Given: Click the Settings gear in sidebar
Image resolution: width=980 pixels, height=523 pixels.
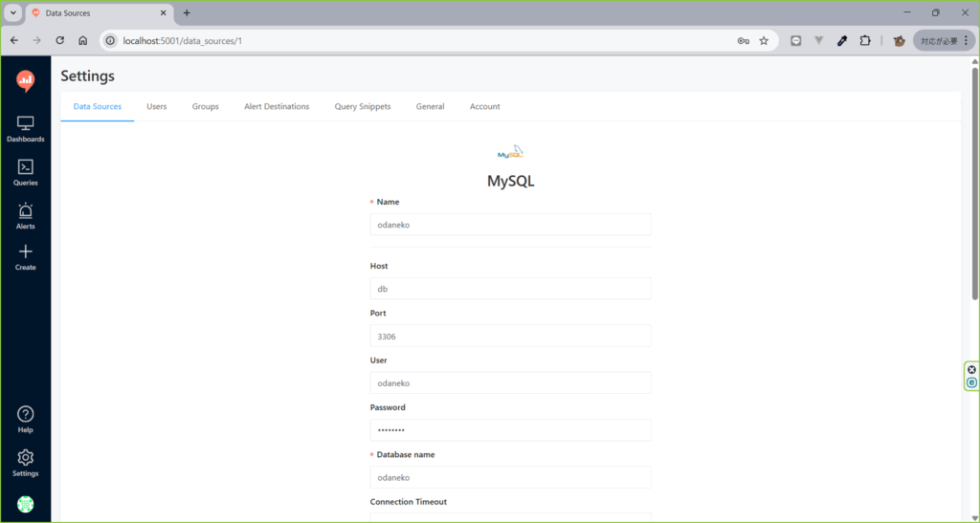Looking at the screenshot, I should (26, 463).
